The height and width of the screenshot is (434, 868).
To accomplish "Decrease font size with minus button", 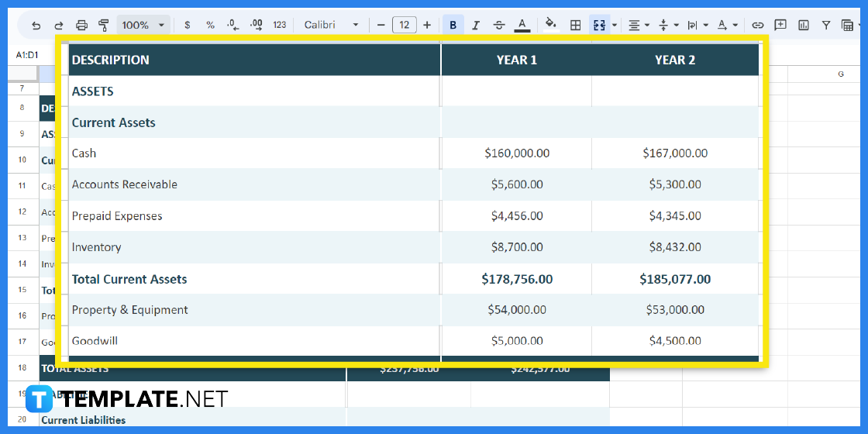I will (381, 25).
